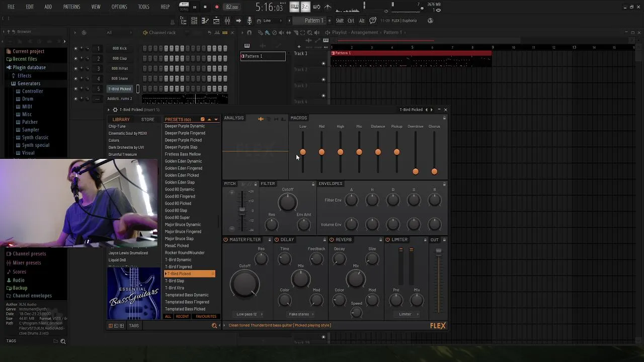Screen dimensions: 644x362
Task: Click the tempo field showing 82.000
Action: (232, 7)
